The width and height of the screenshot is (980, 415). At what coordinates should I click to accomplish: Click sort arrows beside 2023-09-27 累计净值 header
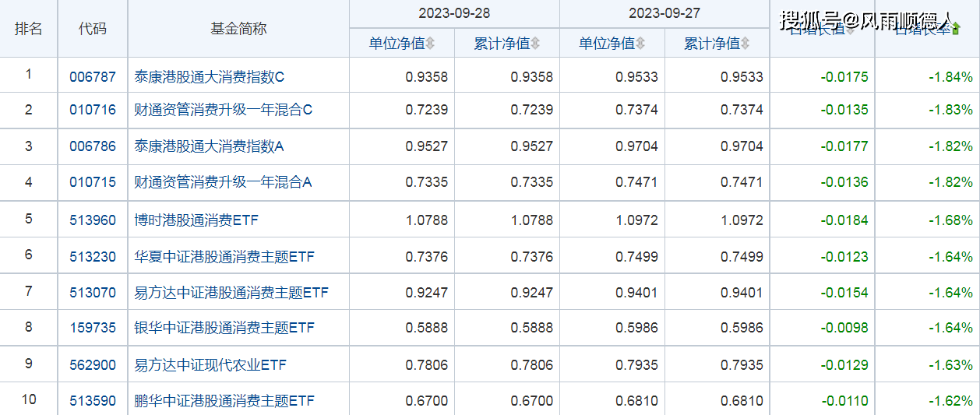(x=745, y=44)
